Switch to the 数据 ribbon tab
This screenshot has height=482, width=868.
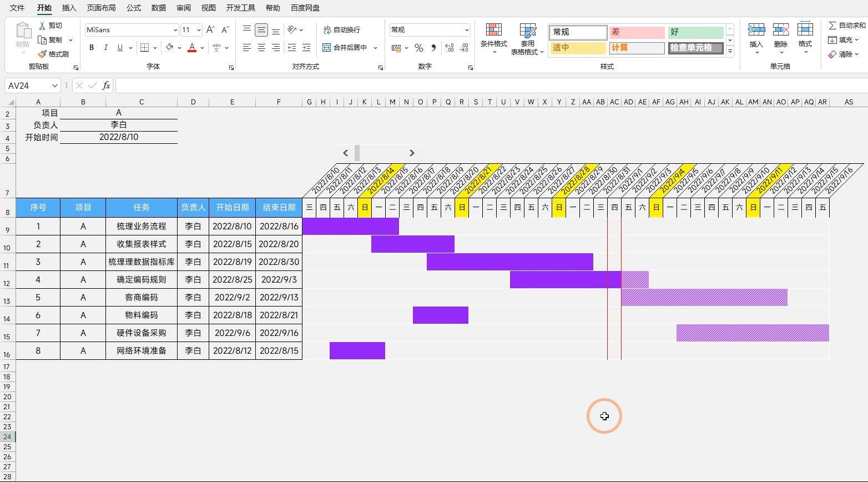(x=159, y=8)
